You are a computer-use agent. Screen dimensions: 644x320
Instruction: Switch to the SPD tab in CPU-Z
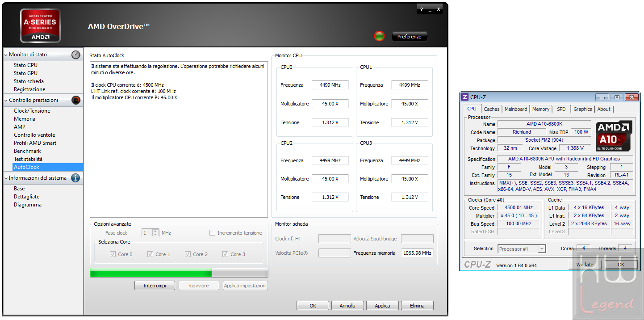[561, 109]
